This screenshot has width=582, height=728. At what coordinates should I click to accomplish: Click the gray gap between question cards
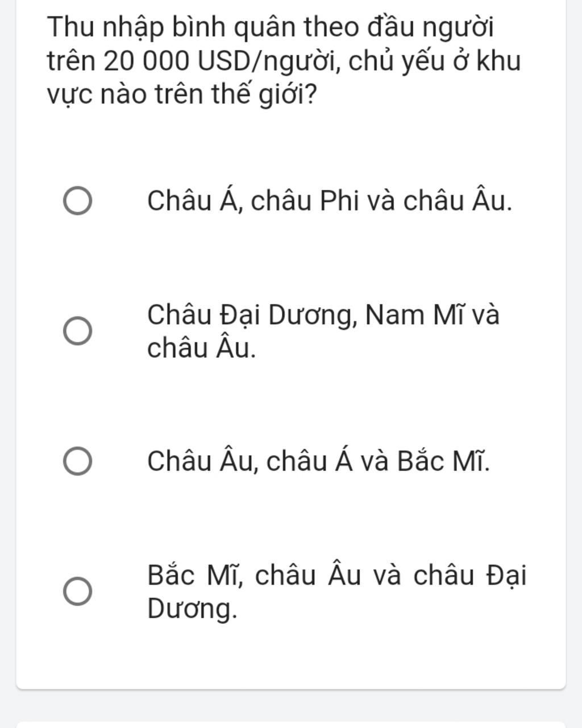pyautogui.click(x=291, y=706)
